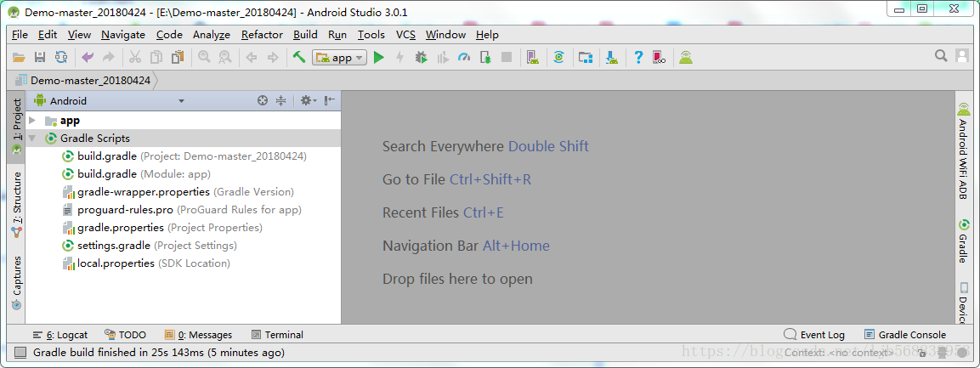
Task: Click the Back navigation arrow
Action: [x=252, y=58]
